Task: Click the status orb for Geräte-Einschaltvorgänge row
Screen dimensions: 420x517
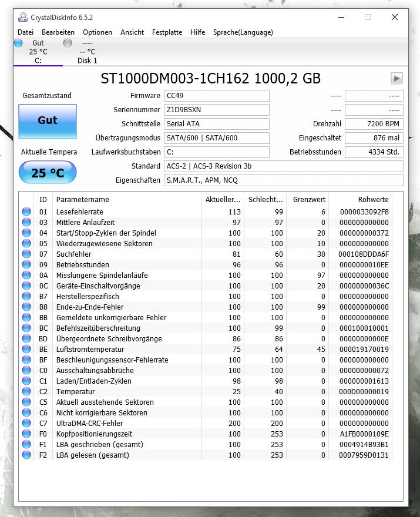Action: [x=26, y=286]
